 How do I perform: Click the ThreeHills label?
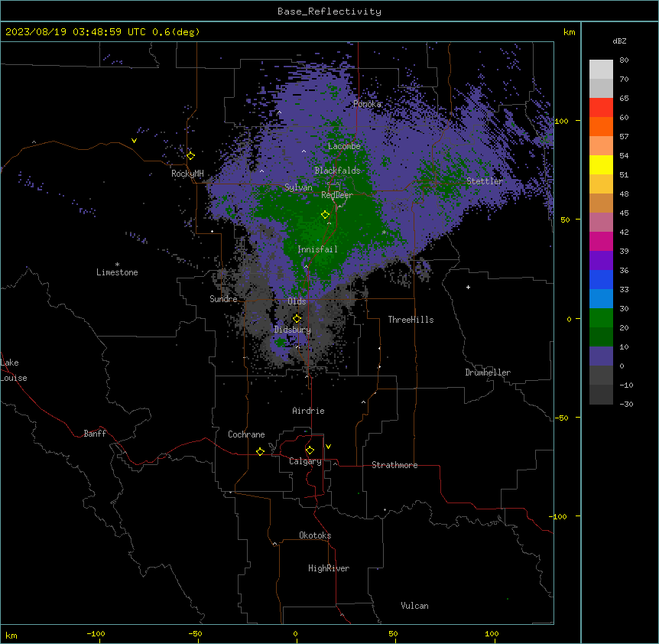pyautogui.click(x=411, y=320)
